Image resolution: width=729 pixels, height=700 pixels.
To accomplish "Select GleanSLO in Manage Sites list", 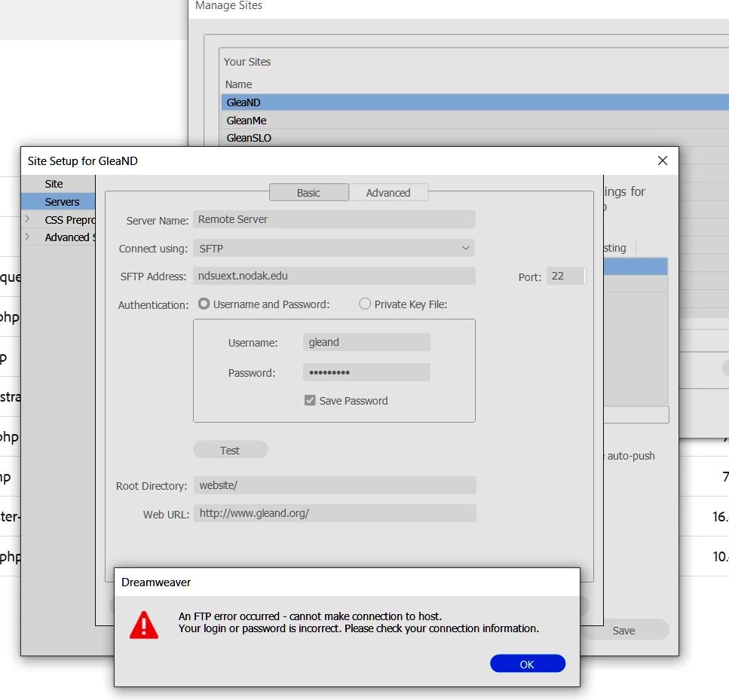I will click(475, 138).
